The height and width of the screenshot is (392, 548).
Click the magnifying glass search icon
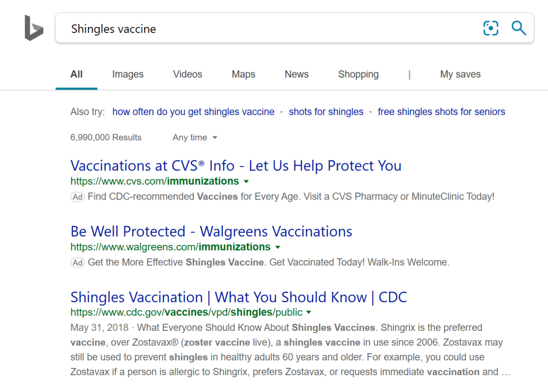(x=518, y=28)
